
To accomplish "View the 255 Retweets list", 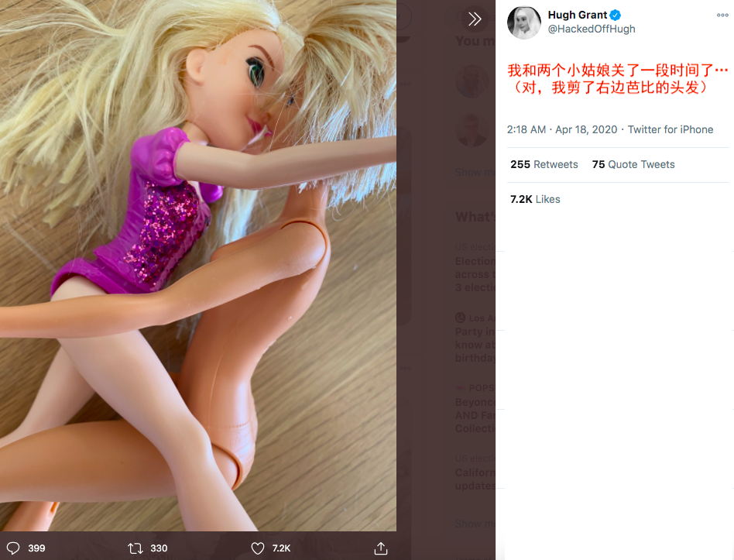I will (x=544, y=164).
